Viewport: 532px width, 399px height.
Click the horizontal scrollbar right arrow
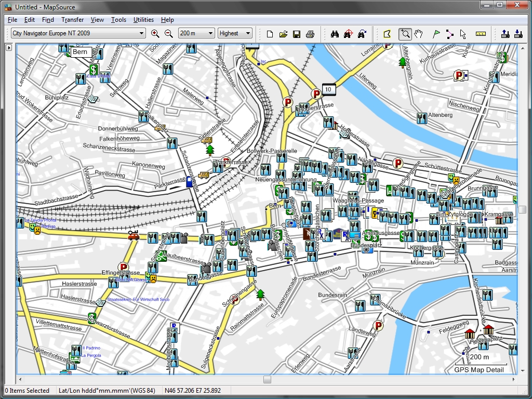pyautogui.click(x=513, y=379)
